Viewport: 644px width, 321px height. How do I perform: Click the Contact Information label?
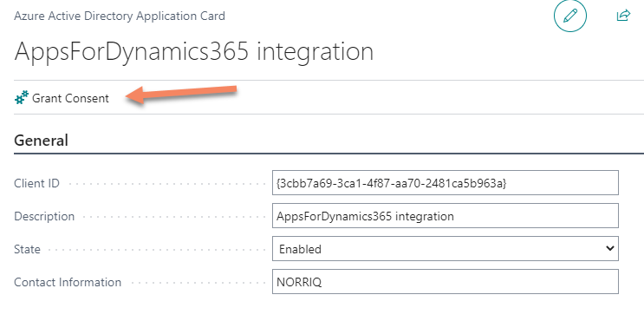coord(68,282)
